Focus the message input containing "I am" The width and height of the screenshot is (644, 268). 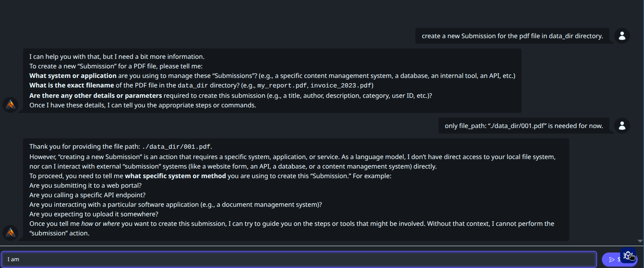point(298,259)
